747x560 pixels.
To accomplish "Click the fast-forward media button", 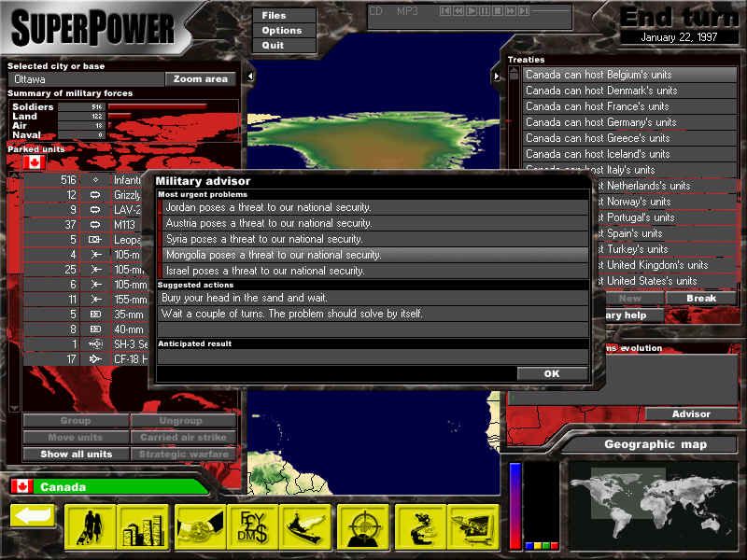I will pyautogui.click(x=510, y=10).
